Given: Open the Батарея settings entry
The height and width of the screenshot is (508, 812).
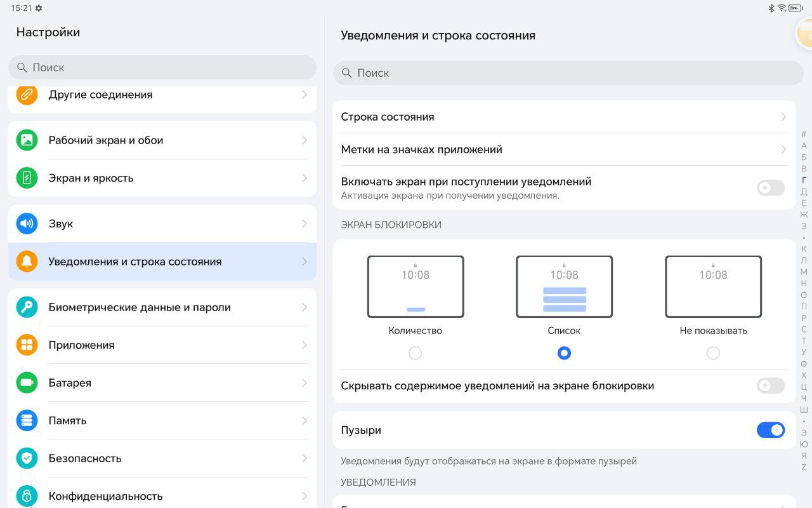Looking at the screenshot, I should coord(162,383).
